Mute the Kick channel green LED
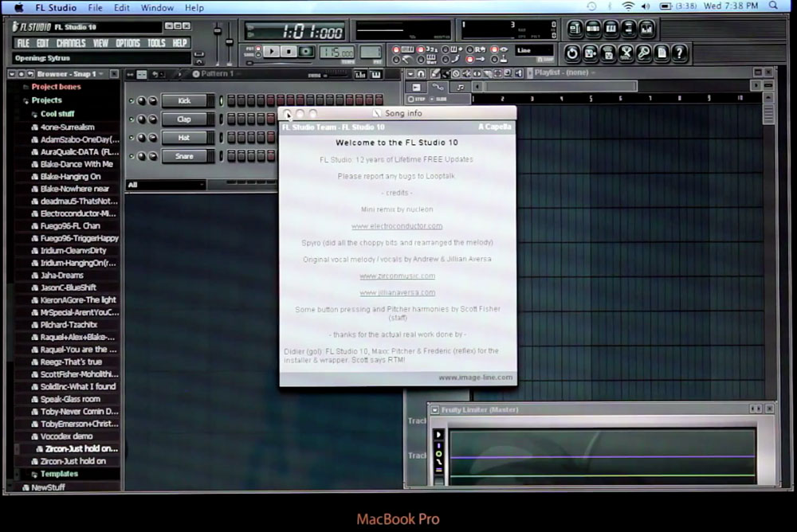The image size is (797, 532). point(132,100)
